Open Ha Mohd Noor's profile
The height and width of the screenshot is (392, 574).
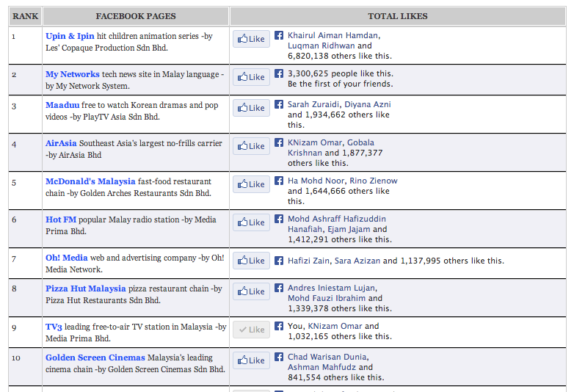click(316, 181)
